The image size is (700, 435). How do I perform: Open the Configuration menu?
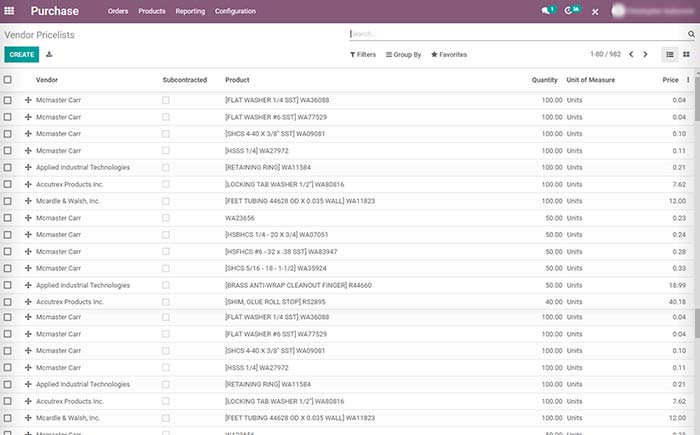234,11
